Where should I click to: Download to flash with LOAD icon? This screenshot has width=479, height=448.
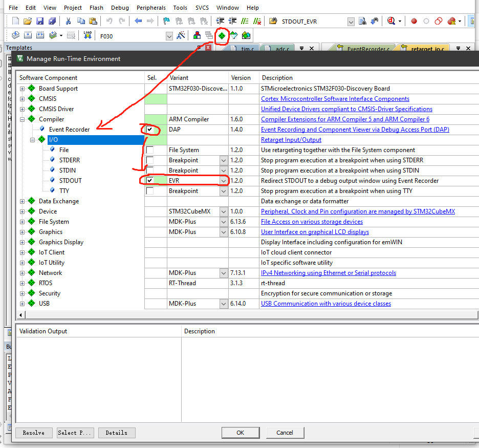coord(88,35)
